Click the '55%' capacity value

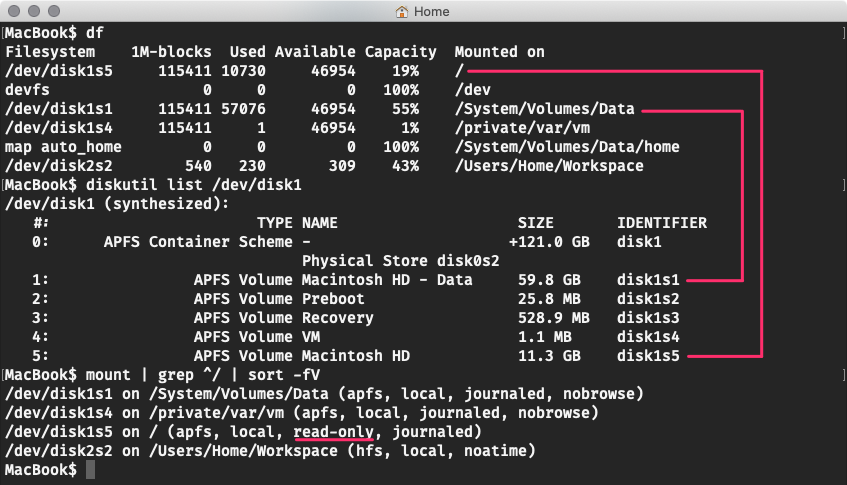(x=405, y=109)
